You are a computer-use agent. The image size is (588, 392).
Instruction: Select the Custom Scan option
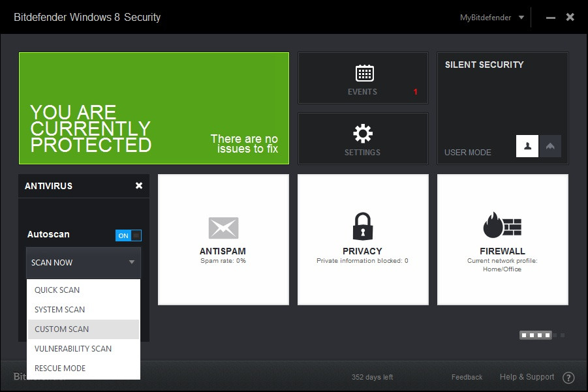84,329
